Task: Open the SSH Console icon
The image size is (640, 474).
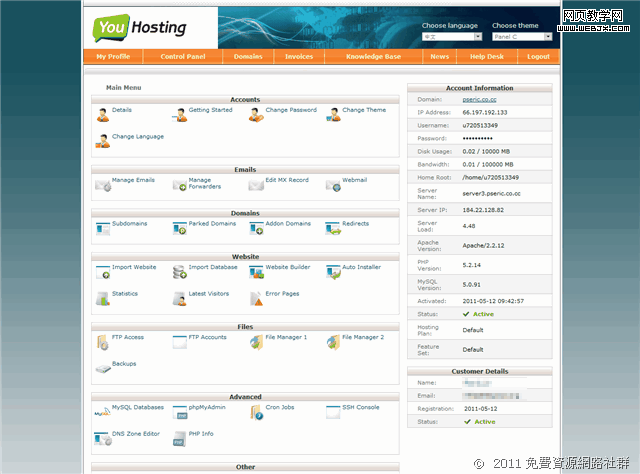Action: click(x=333, y=412)
